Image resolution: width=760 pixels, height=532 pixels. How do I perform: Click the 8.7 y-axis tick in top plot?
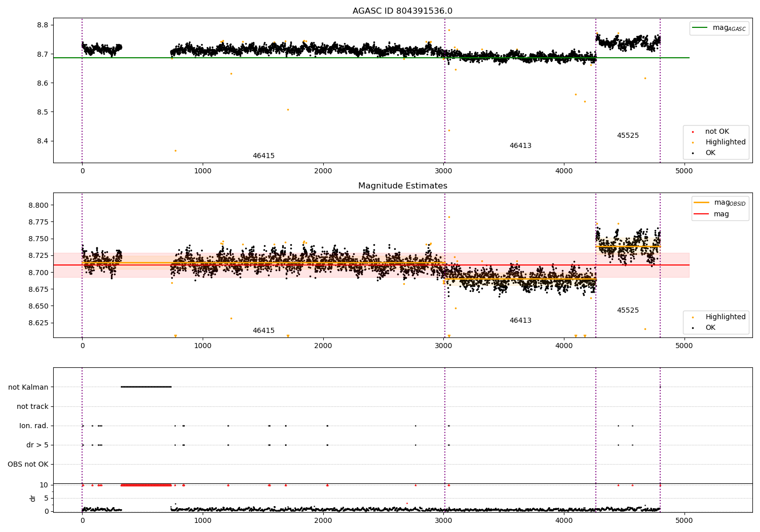click(x=43, y=54)
